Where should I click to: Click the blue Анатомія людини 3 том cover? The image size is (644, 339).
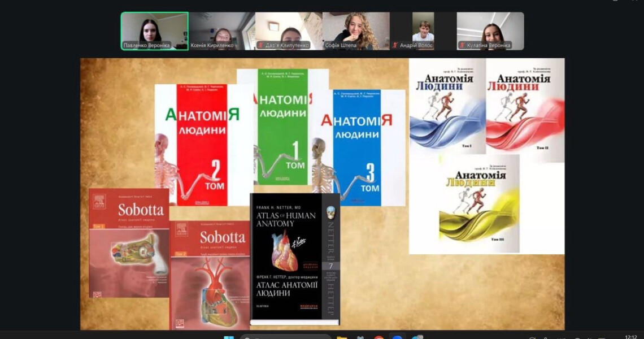pos(358,147)
